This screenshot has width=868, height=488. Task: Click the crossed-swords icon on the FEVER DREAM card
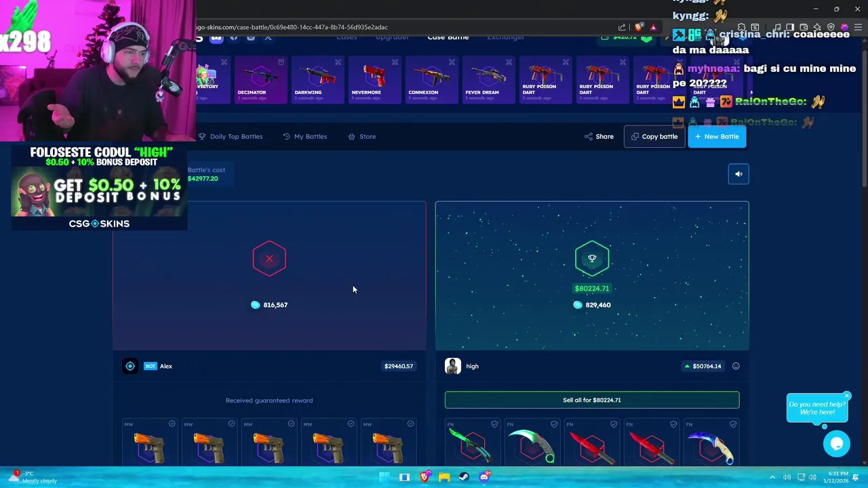pos(509,62)
